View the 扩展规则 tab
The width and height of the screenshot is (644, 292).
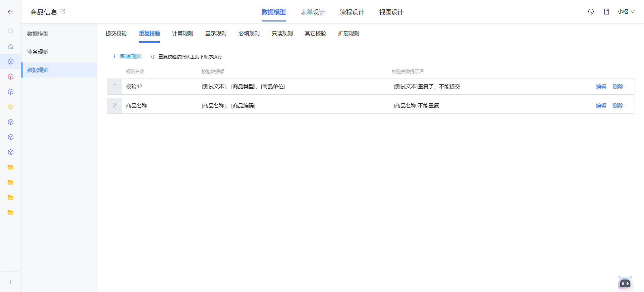tap(348, 34)
